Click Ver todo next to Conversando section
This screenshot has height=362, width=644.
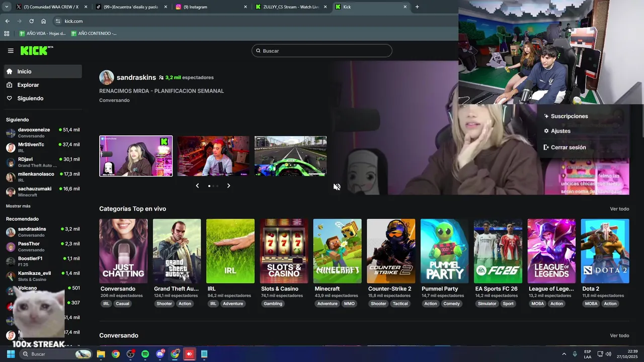[619, 336]
